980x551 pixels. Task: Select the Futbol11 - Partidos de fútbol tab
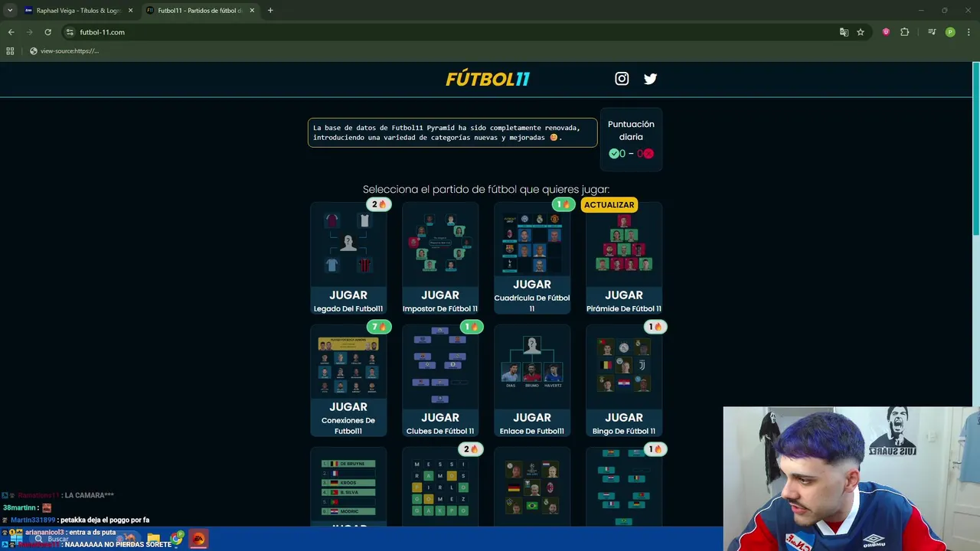pyautogui.click(x=201, y=11)
